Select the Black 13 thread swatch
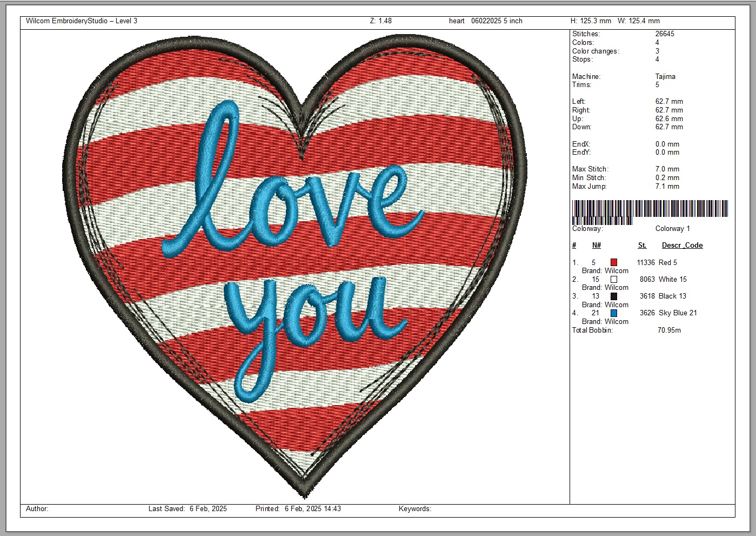Screen dimensions: 756x536 click(613, 296)
